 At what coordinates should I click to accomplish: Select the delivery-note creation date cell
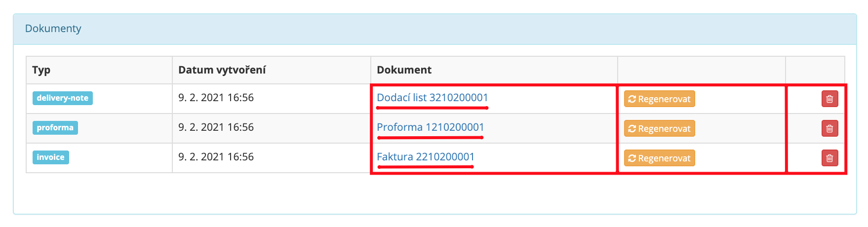(x=272, y=99)
